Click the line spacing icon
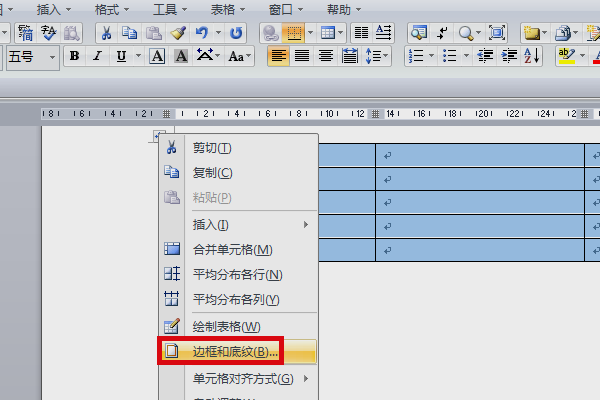The width and height of the screenshot is (600, 400). pos(373,56)
